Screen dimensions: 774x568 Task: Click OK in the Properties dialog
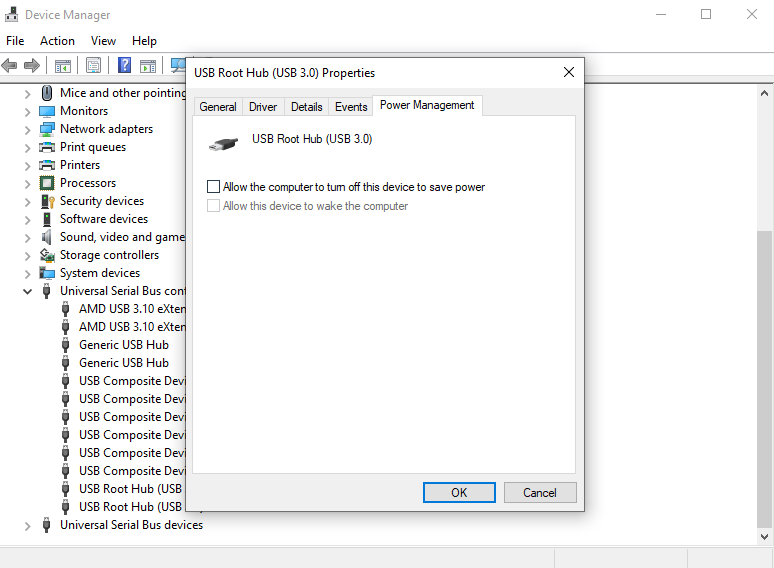[x=459, y=492]
